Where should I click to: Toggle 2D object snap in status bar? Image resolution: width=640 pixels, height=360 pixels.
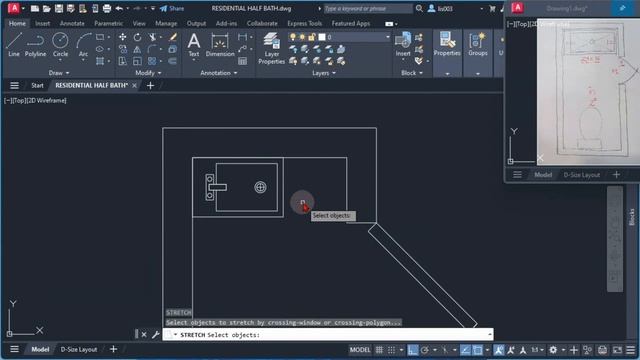click(477, 350)
